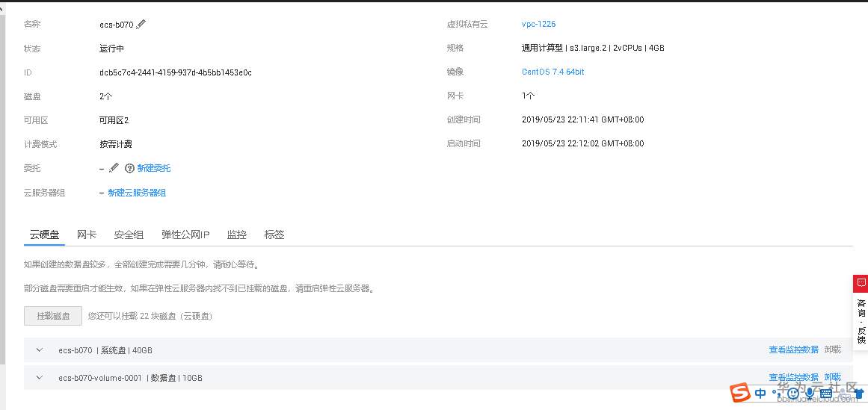This screenshot has width=868, height=410.
Task: Click the name value ecs-b070
Action: point(116,25)
